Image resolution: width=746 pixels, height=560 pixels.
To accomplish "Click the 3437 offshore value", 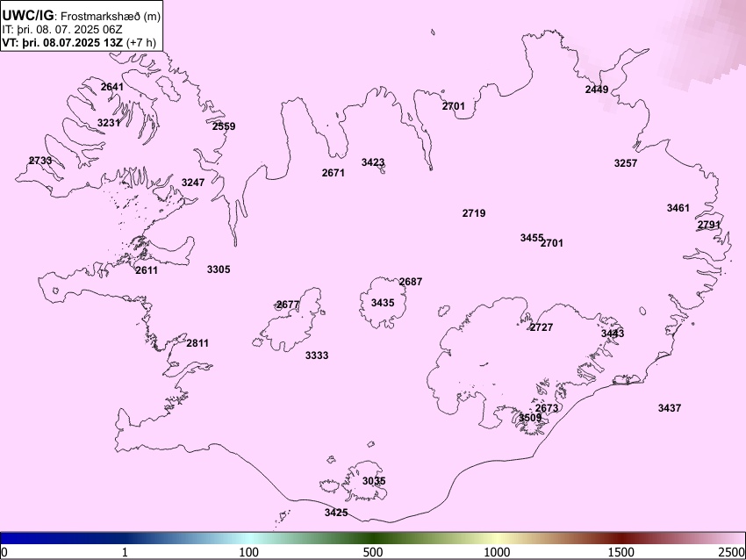I will pos(670,408).
